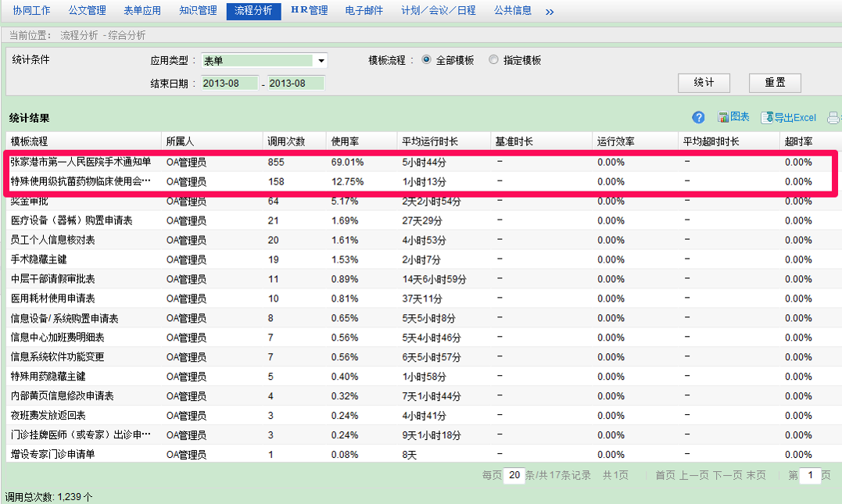Click the page number input field

click(811, 475)
